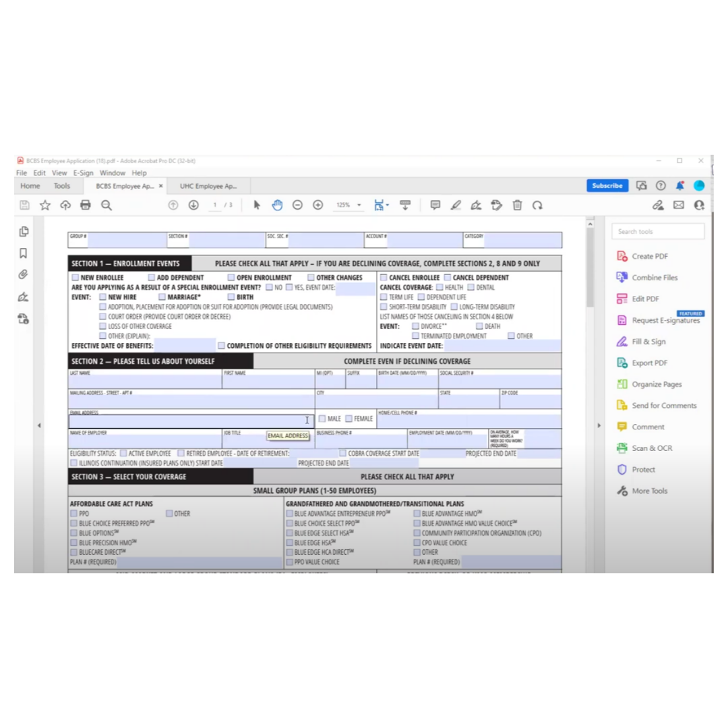Screen dimensions: 728x728
Task: Check the CANCEL ENROLLEE box
Action: coord(384,277)
